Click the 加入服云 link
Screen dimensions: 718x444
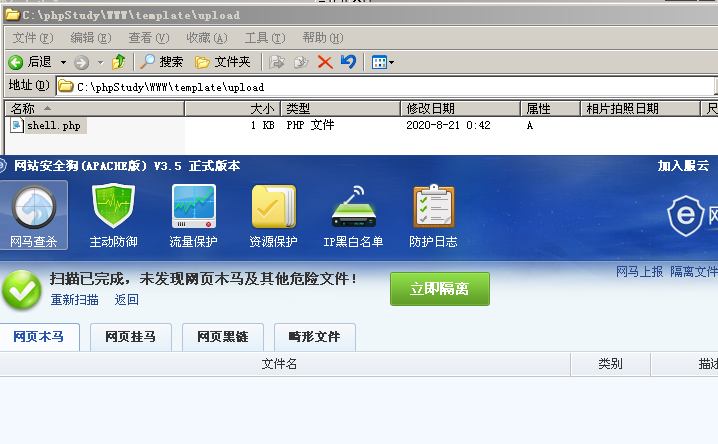(x=683, y=166)
